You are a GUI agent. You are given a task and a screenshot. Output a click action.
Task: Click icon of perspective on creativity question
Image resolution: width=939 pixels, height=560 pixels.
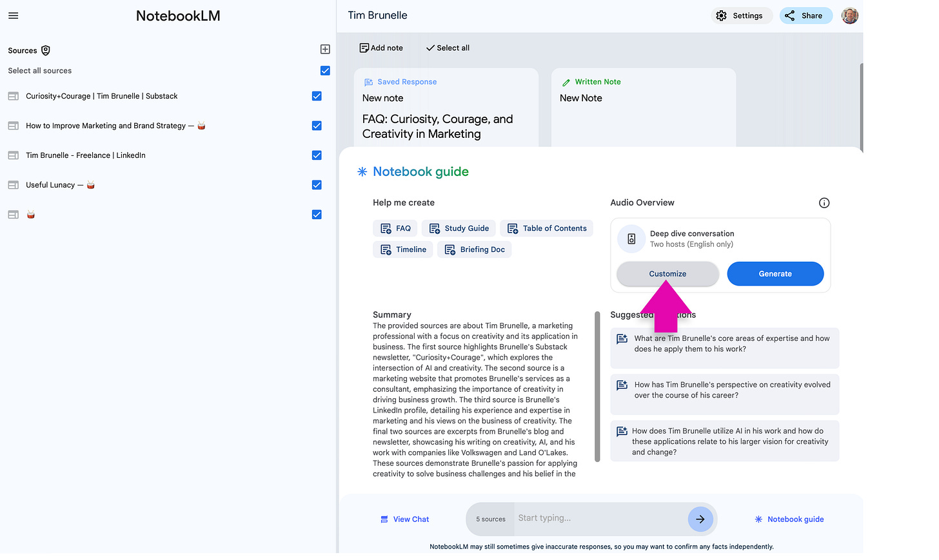coord(622,385)
